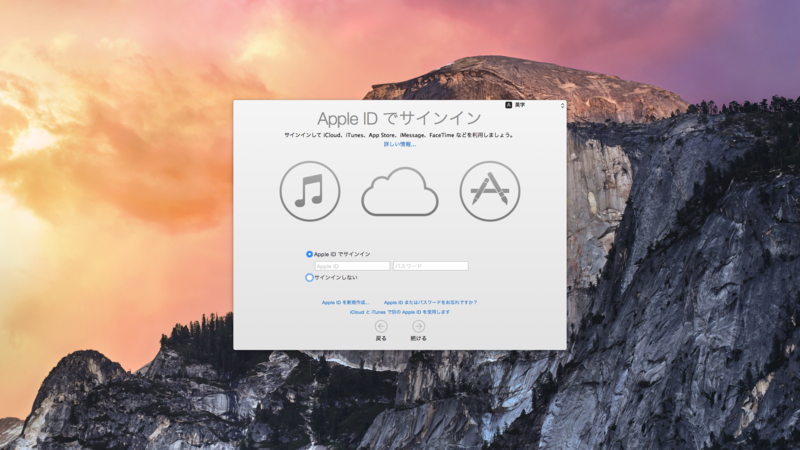The height and width of the screenshot is (450, 800).
Task: Click the 'Apple ID でサインイン' title text
Action: click(x=399, y=118)
